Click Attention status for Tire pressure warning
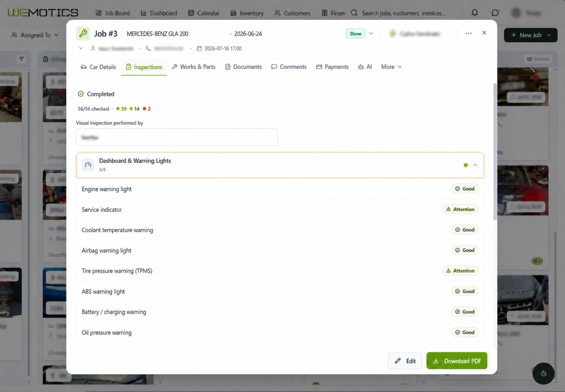 click(x=460, y=270)
